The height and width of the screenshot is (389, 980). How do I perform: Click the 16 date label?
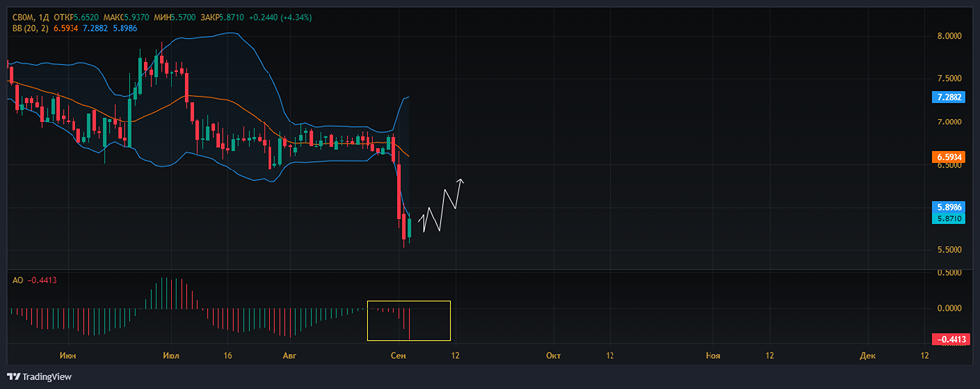227,356
